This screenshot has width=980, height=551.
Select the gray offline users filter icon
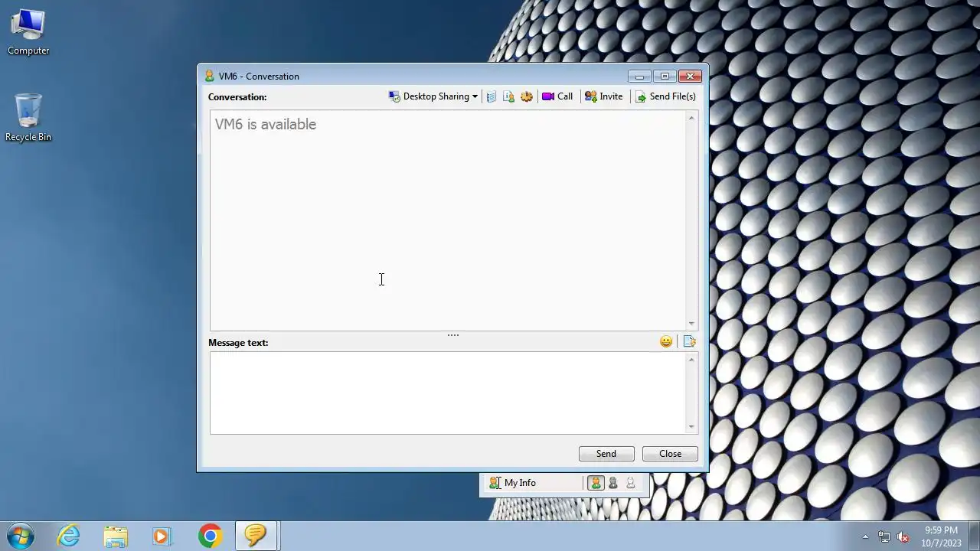coord(613,483)
